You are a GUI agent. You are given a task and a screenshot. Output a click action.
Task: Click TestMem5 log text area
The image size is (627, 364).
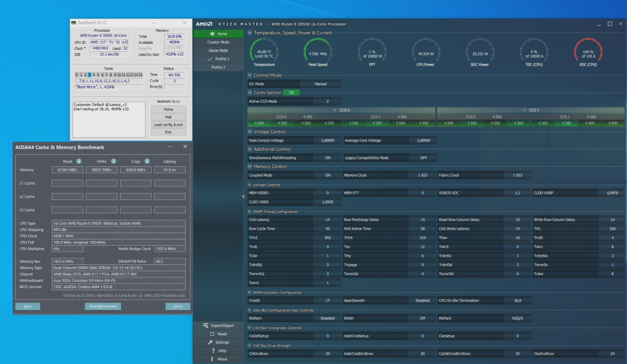tap(109, 120)
